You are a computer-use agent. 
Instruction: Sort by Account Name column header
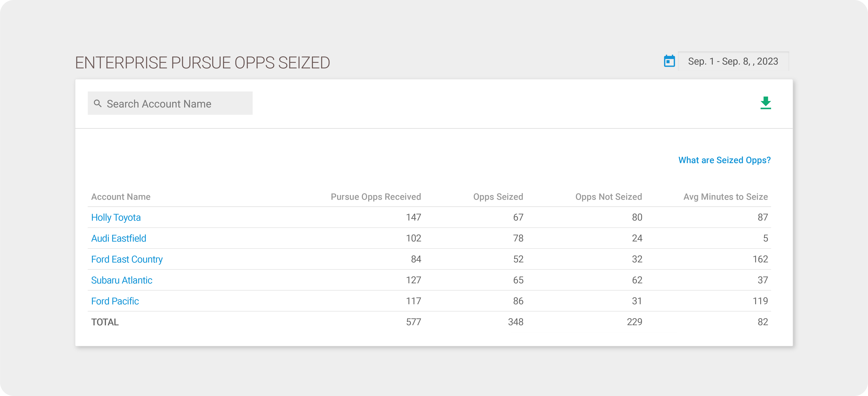[121, 197]
